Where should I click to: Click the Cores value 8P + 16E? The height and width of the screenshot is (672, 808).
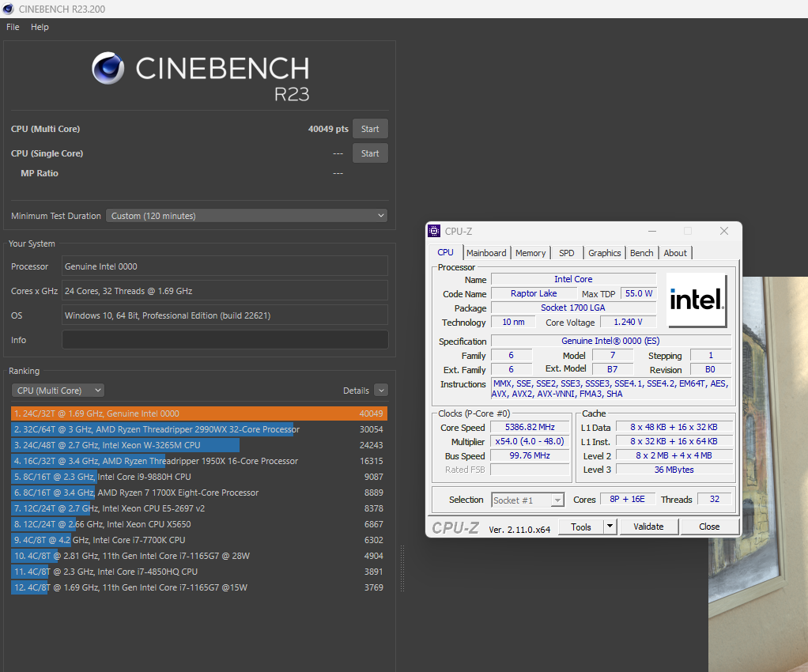[627, 499]
